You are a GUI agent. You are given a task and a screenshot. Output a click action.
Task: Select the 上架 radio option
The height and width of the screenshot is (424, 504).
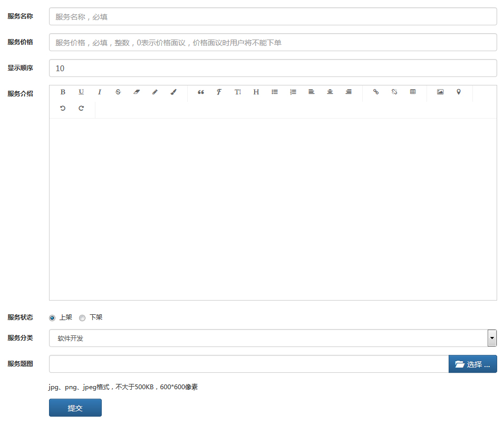coord(52,318)
